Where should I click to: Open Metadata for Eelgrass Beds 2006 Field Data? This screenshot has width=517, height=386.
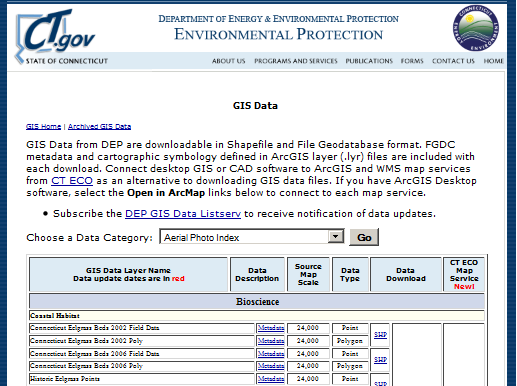pos(271,354)
